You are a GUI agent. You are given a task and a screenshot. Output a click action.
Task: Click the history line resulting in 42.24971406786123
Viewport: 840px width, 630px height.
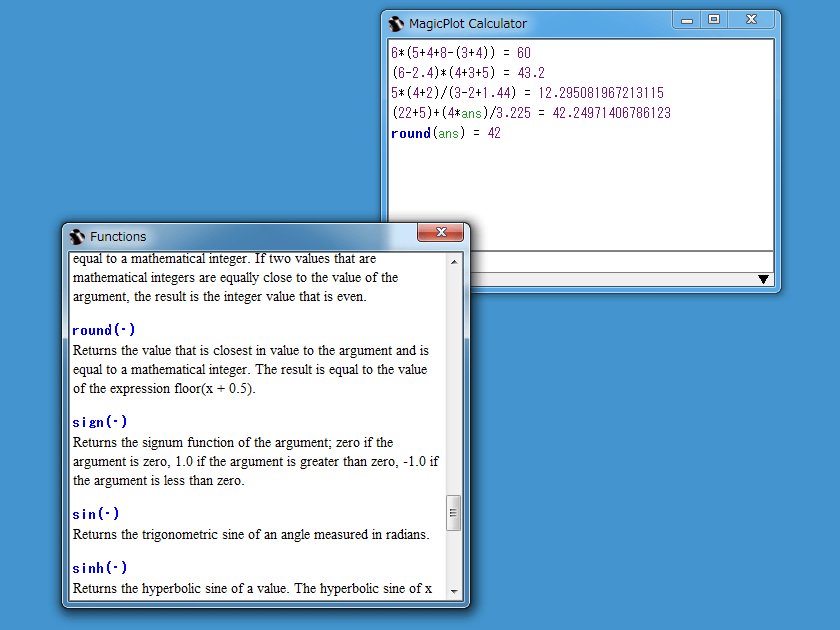click(531, 113)
